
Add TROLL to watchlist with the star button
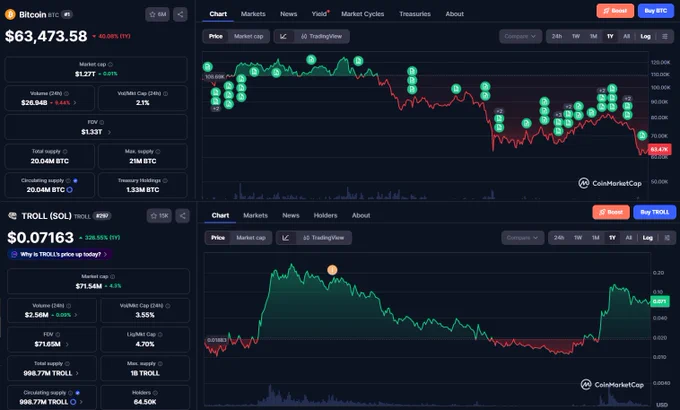pos(159,216)
